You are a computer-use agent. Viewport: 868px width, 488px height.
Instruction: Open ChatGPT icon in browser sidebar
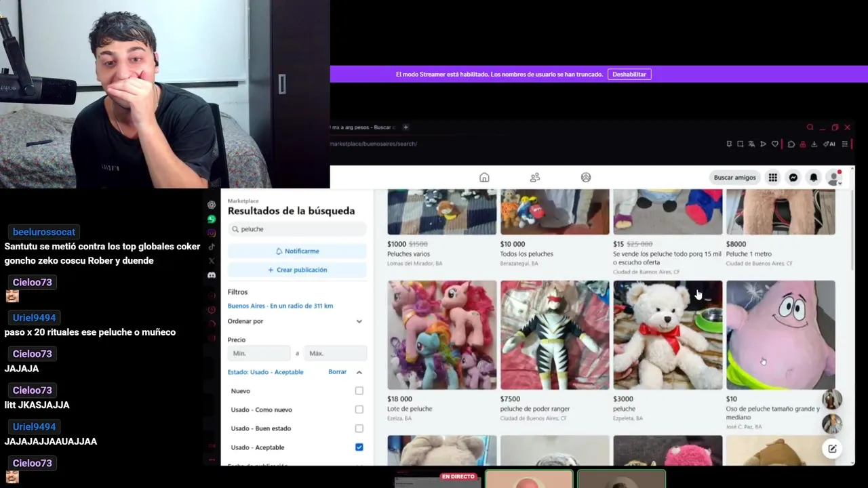[x=212, y=205]
